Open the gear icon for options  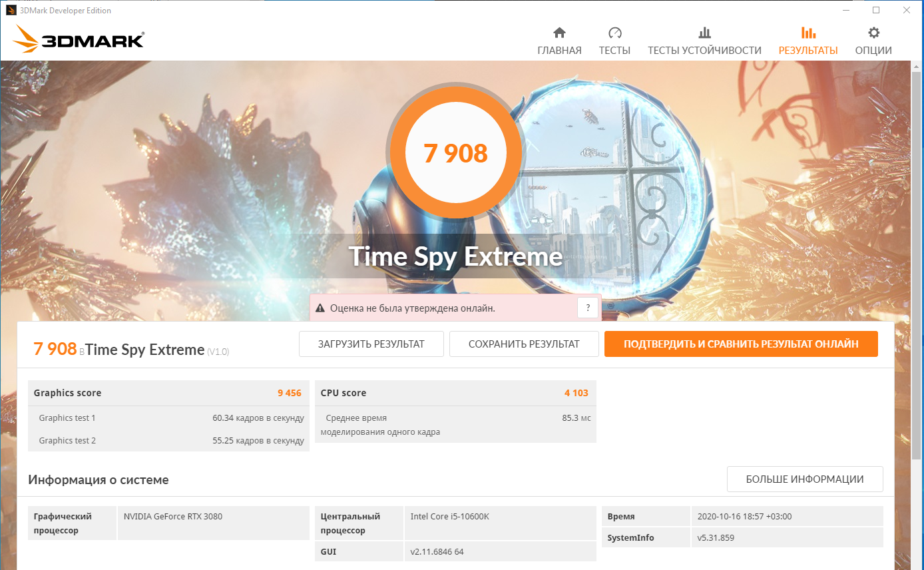(873, 33)
